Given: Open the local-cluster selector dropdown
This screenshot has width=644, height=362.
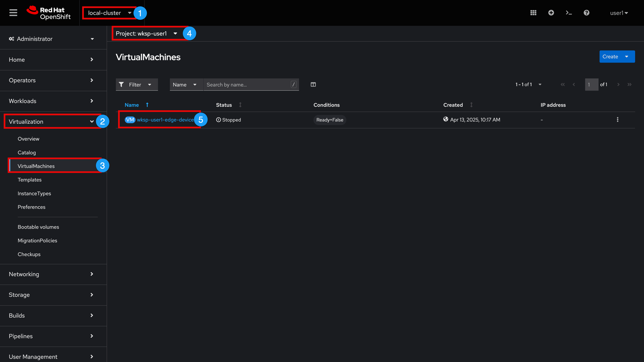Looking at the screenshot, I should coord(110,13).
